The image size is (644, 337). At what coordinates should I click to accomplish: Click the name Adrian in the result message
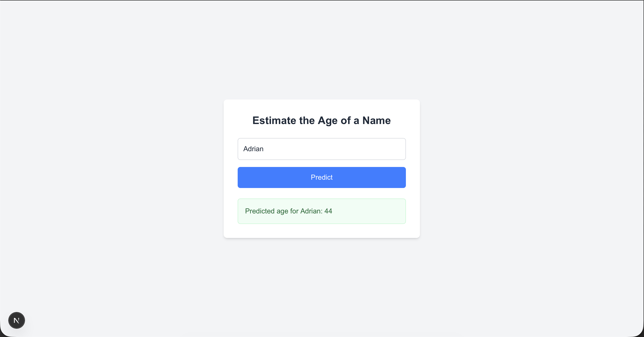311,211
